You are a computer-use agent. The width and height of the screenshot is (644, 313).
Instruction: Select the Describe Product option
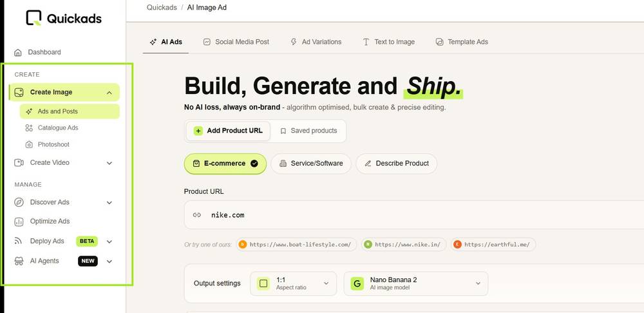(396, 164)
